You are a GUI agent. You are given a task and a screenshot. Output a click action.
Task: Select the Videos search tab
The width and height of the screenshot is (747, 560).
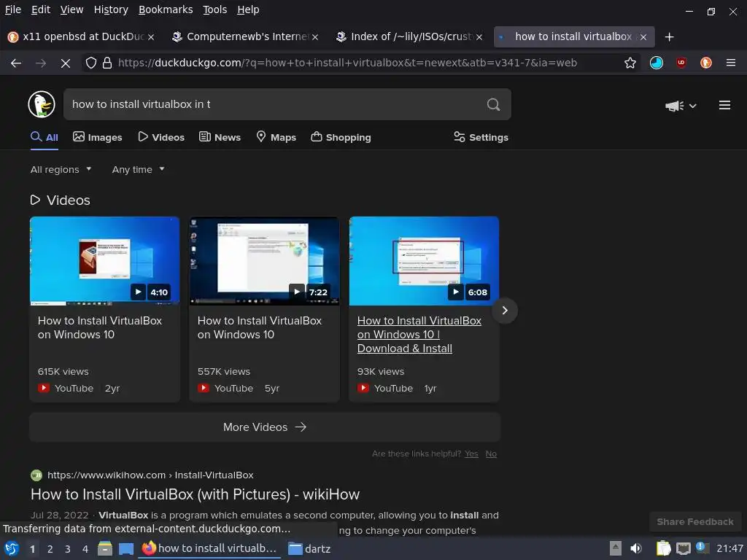tap(161, 138)
